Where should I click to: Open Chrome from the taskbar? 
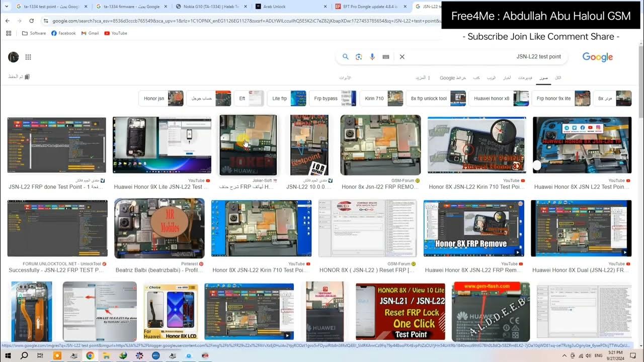(90, 355)
